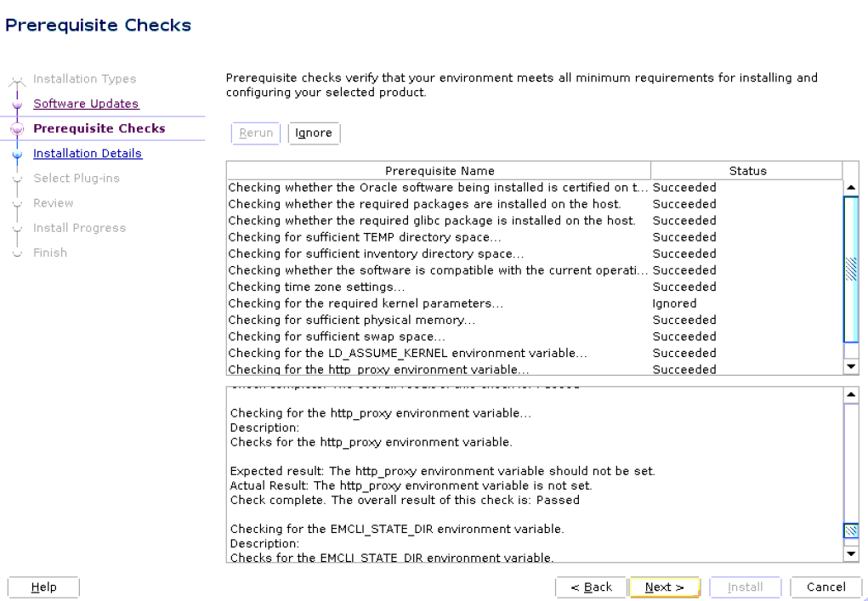Open the Help dialog
The image size is (868, 601).
[x=43, y=587]
